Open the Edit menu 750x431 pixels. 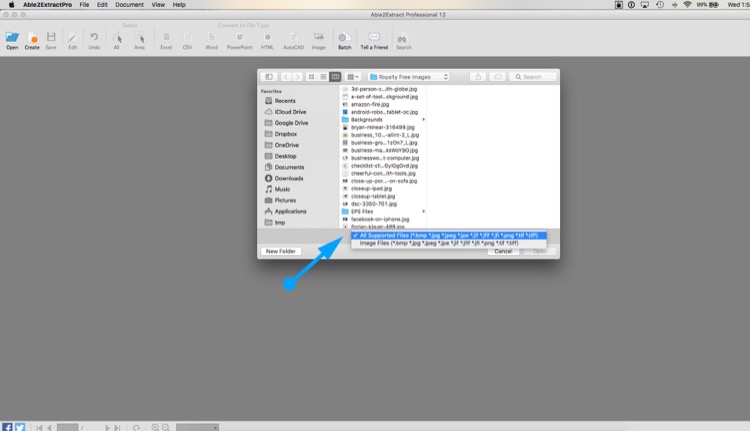pyautogui.click(x=102, y=5)
